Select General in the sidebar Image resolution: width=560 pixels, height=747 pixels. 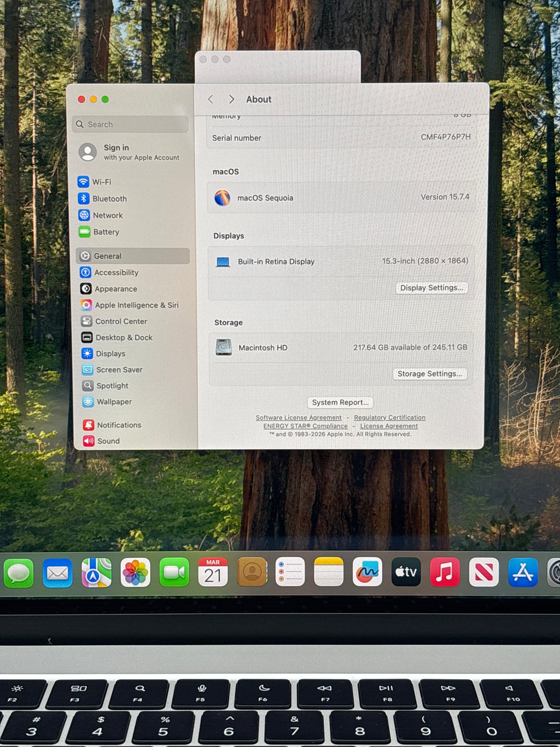(133, 256)
